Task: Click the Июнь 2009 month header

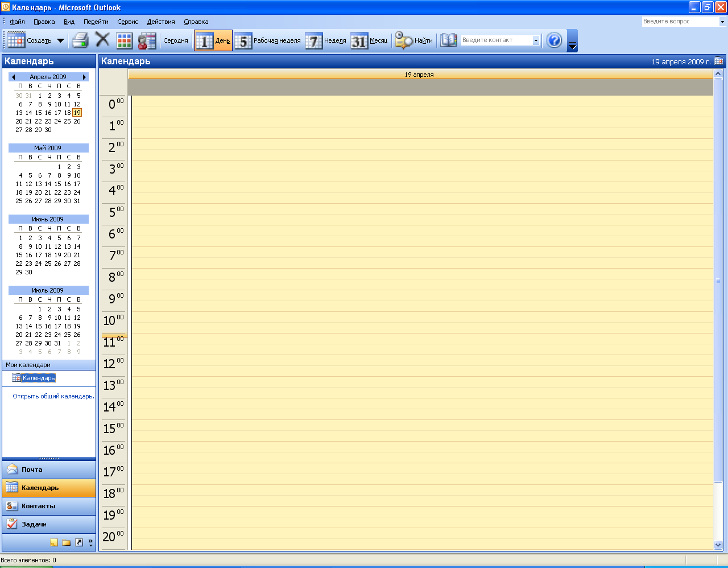Action: click(48, 219)
